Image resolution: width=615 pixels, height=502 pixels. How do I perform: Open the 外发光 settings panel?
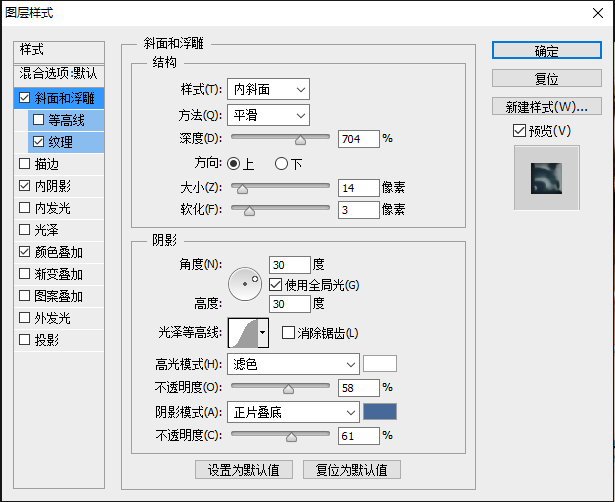pyautogui.click(x=53, y=318)
